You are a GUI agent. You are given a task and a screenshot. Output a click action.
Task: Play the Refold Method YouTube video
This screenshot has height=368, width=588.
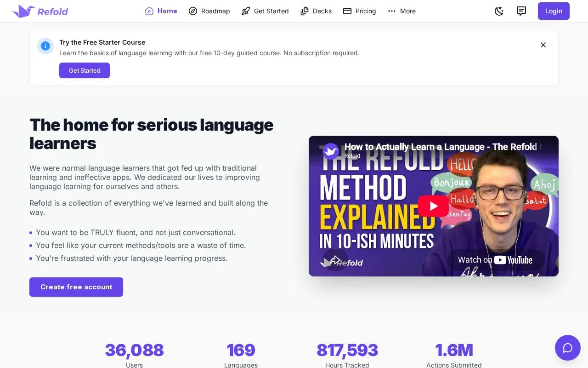click(x=433, y=206)
